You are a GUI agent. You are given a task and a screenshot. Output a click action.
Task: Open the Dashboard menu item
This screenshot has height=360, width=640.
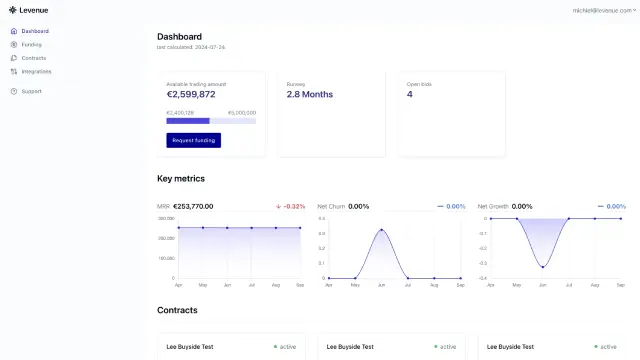35,31
